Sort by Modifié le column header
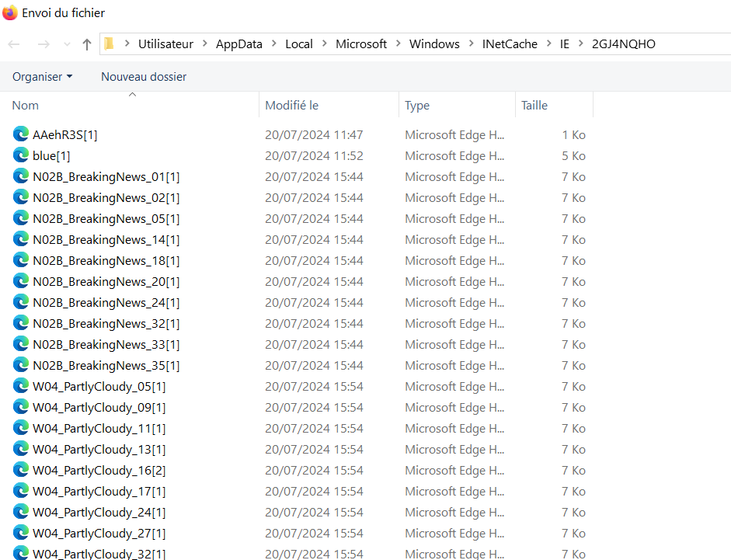Viewport: 731px width, 560px height. coord(329,106)
